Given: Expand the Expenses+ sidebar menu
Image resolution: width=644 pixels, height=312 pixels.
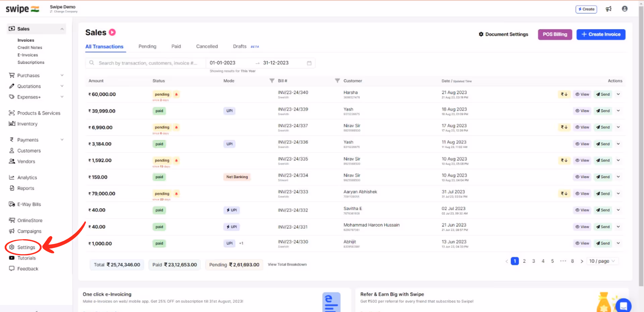Looking at the screenshot, I should [62, 97].
